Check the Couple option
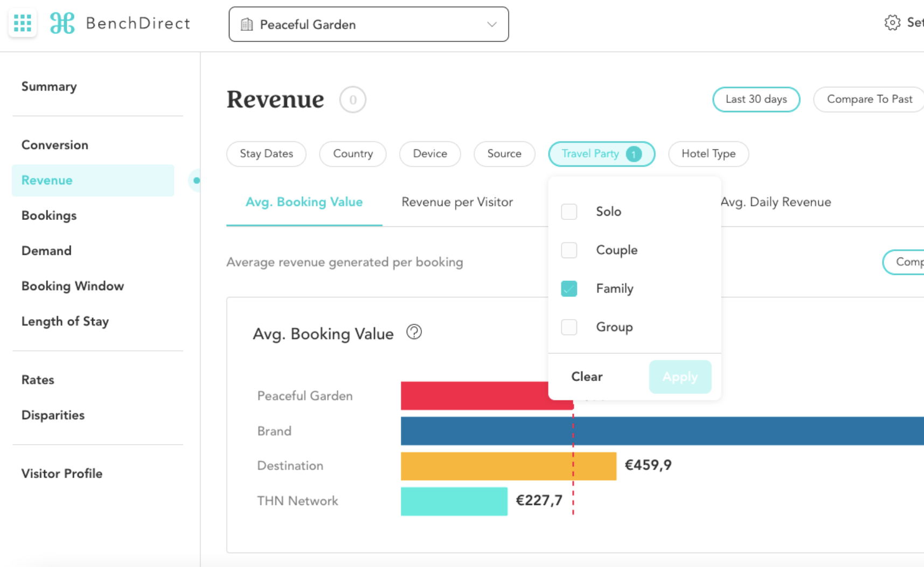924x567 pixels. 569,250
